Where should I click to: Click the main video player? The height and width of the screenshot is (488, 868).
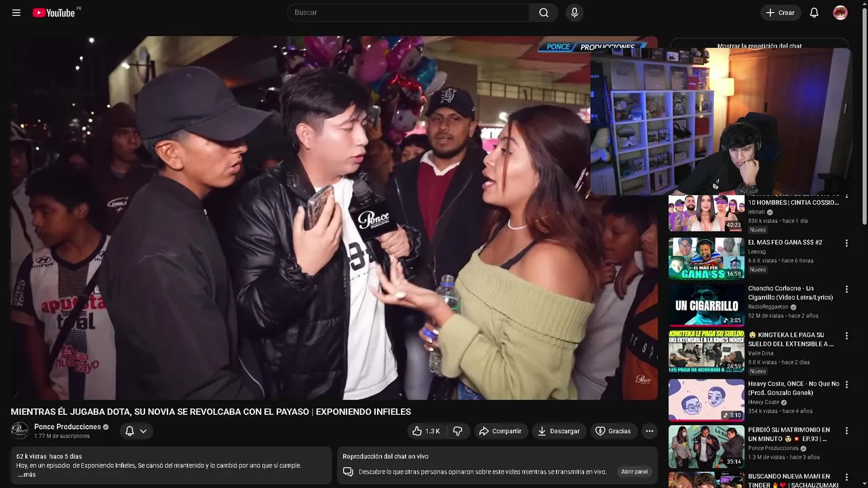coord(334,218)
